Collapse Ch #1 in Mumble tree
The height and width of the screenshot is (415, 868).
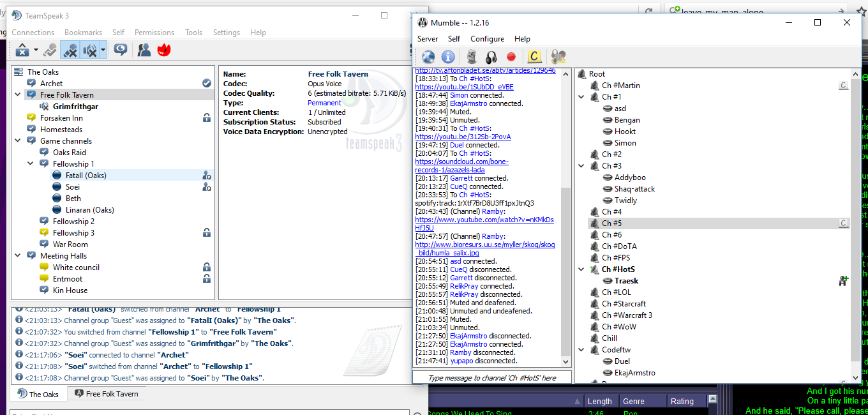[x=581, y=97]
